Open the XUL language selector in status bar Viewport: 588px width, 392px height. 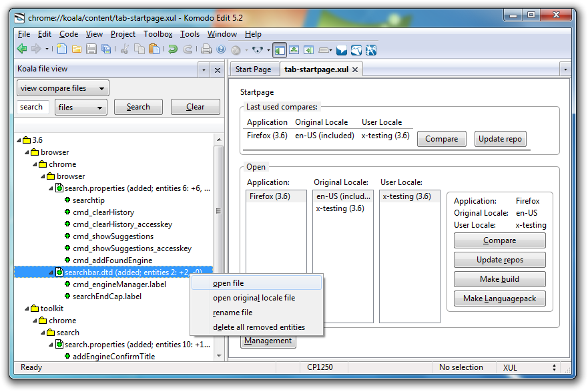(529, 367)
